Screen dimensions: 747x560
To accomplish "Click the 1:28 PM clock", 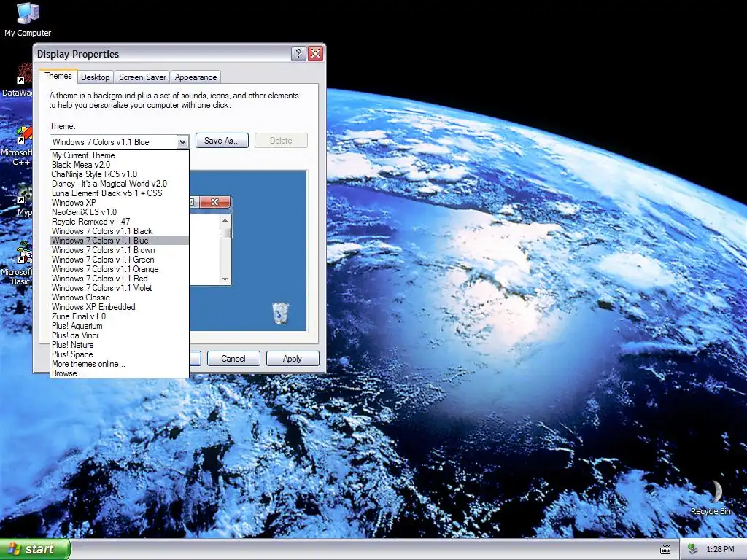I will coord(720,550).
